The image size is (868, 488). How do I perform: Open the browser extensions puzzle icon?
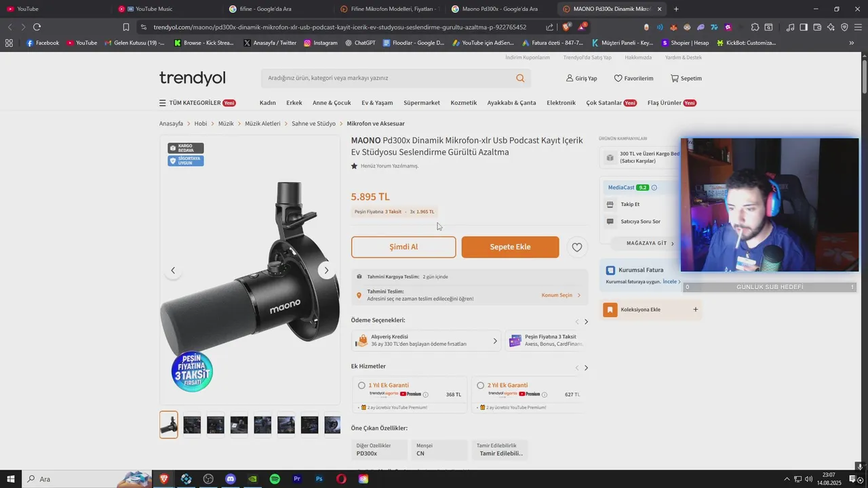754,27
